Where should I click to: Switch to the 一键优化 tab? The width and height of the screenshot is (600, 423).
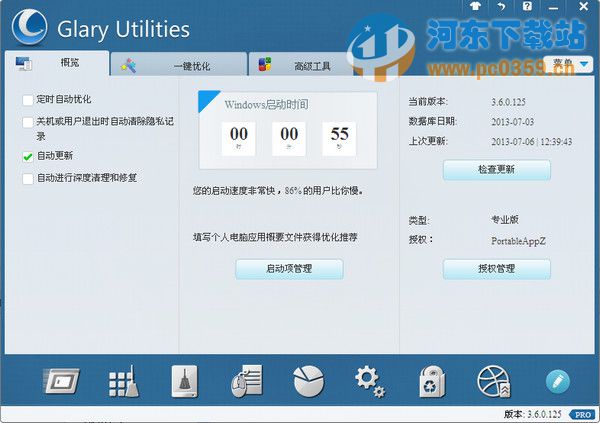[179, 65]
